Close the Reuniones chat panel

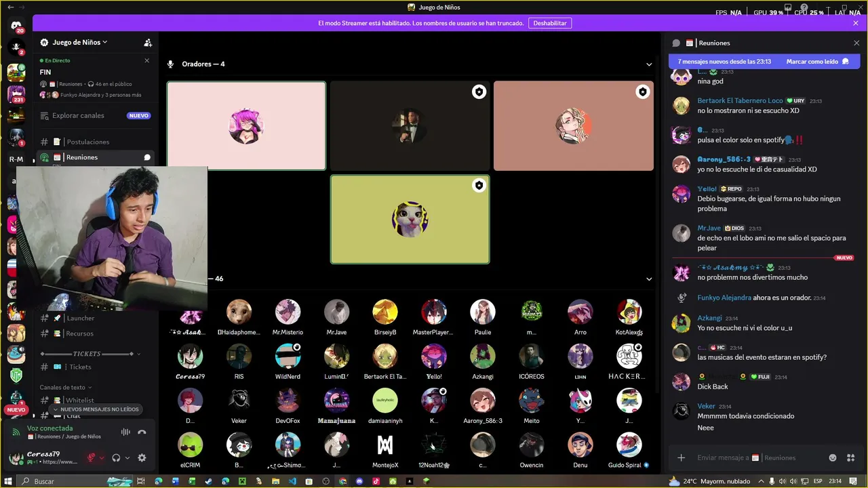coord(856,43)
